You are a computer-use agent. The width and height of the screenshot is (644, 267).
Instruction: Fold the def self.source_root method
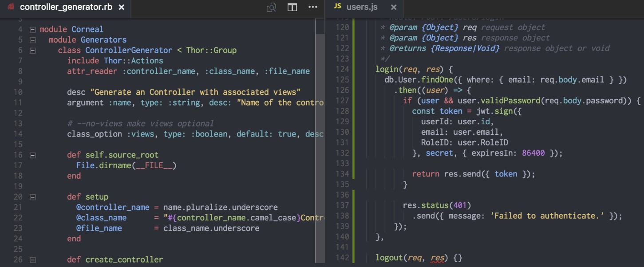pos(32,155)
